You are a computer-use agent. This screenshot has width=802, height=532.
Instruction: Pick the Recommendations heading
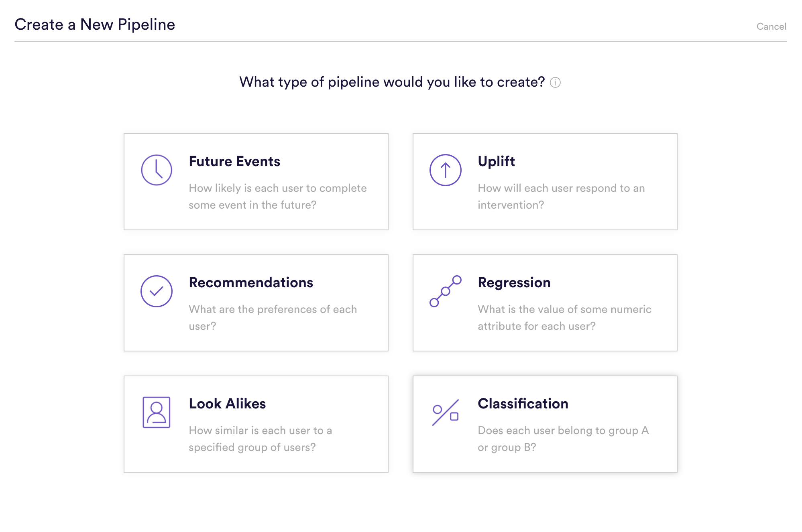pyautogui.click(x=251, y=282)
